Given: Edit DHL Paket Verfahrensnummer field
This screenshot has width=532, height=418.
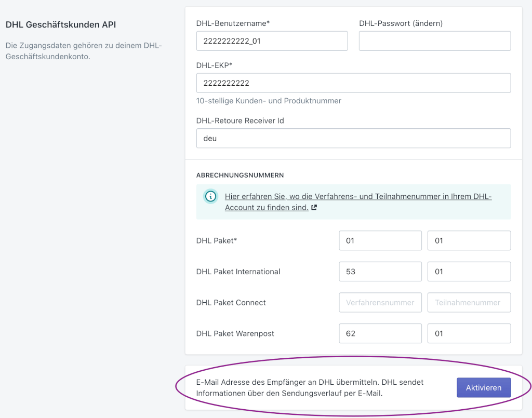Looking at the screenshot, I should tap(380, 241).
